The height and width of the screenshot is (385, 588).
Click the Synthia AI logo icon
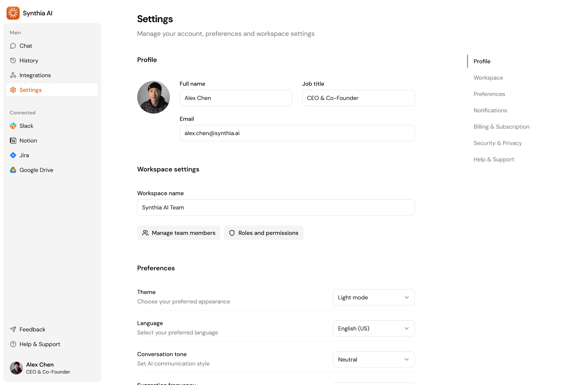tap(13, 13)
